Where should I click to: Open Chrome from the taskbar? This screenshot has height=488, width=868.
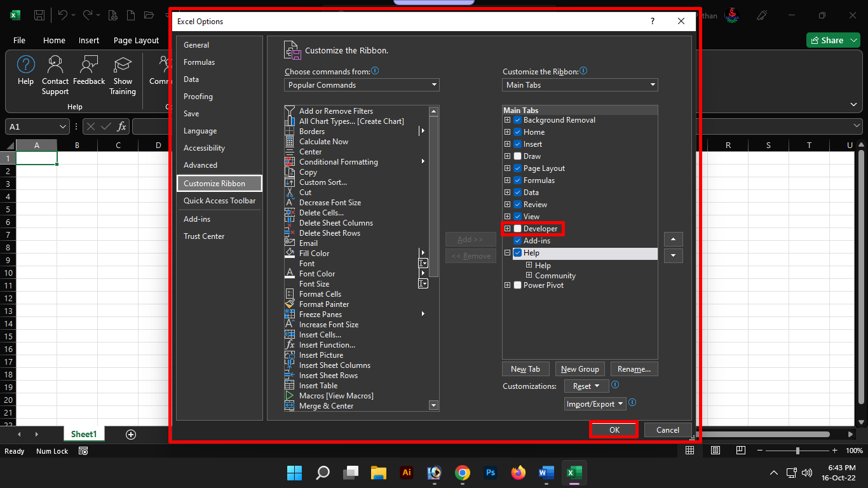pos(463,473)
